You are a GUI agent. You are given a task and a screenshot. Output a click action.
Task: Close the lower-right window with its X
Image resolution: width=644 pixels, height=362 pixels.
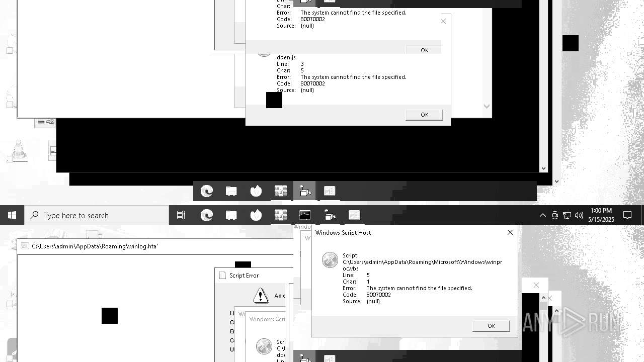tap(536, 285)
